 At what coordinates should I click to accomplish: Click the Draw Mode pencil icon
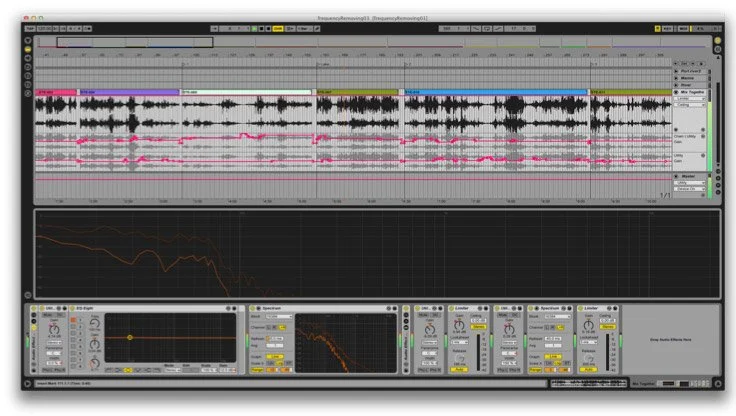coord(317,29)
